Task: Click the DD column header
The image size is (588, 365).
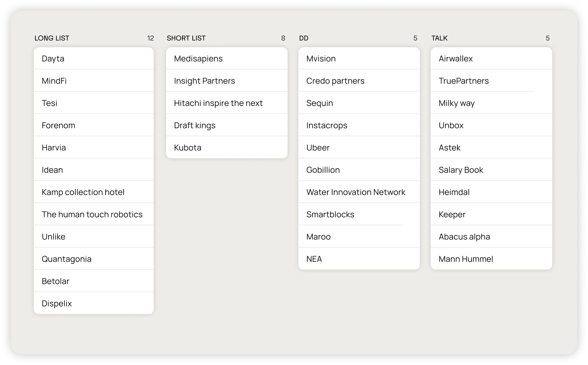Action: tap(304, 38)
